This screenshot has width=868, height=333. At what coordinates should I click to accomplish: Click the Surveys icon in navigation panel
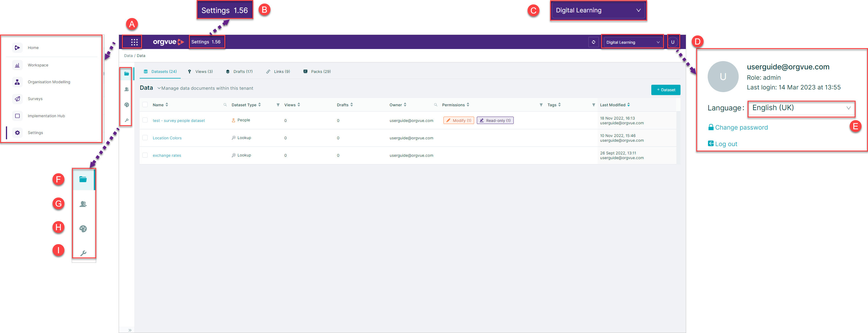pyautogui.click(x=17, y=98)
